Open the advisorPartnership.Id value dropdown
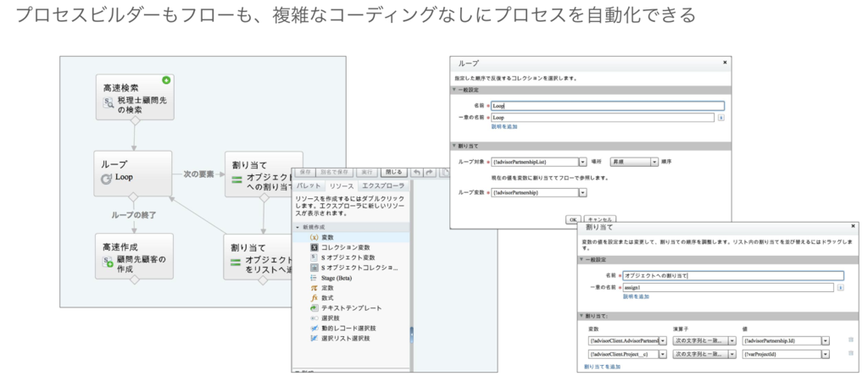The image size is (868, 387). pos(826,340)
